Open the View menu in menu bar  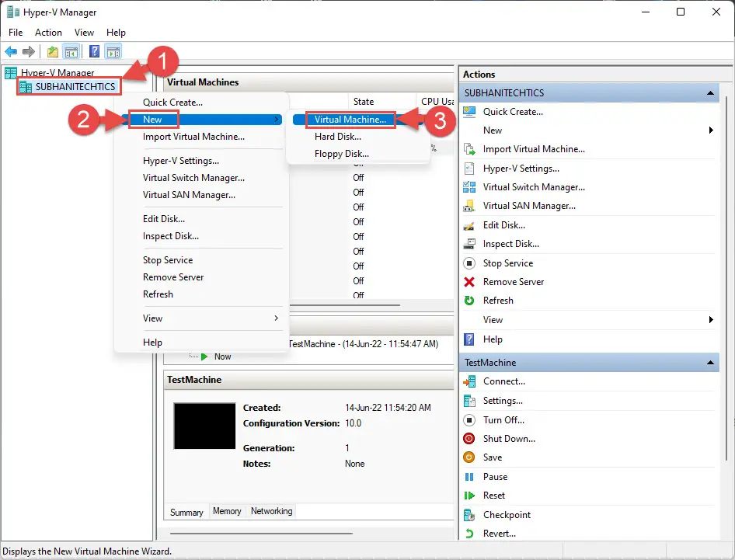84,33
